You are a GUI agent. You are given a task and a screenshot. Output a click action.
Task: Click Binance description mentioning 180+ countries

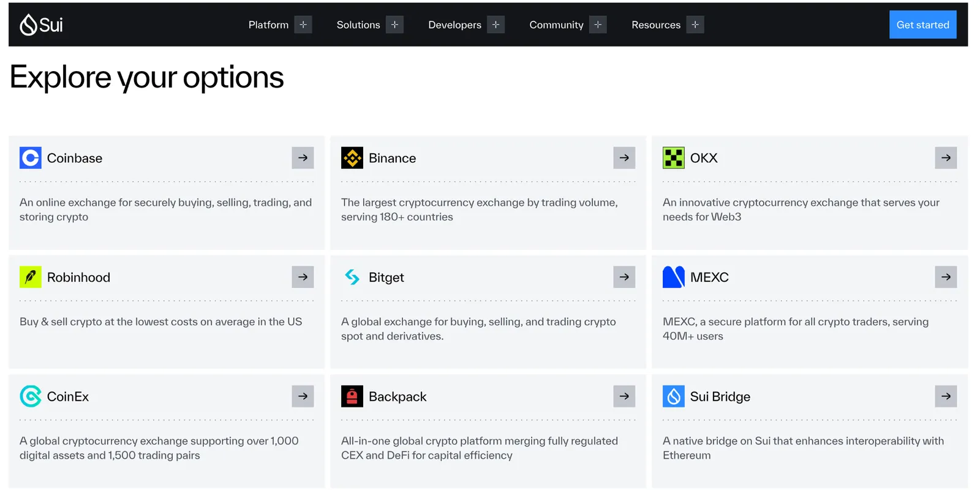tap(480, 209)
